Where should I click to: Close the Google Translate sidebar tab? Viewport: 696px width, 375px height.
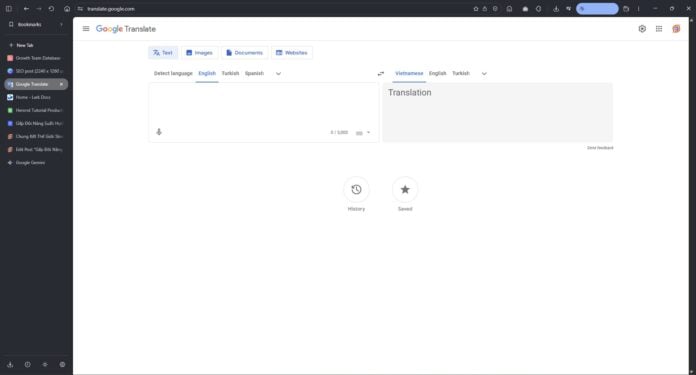61,84
